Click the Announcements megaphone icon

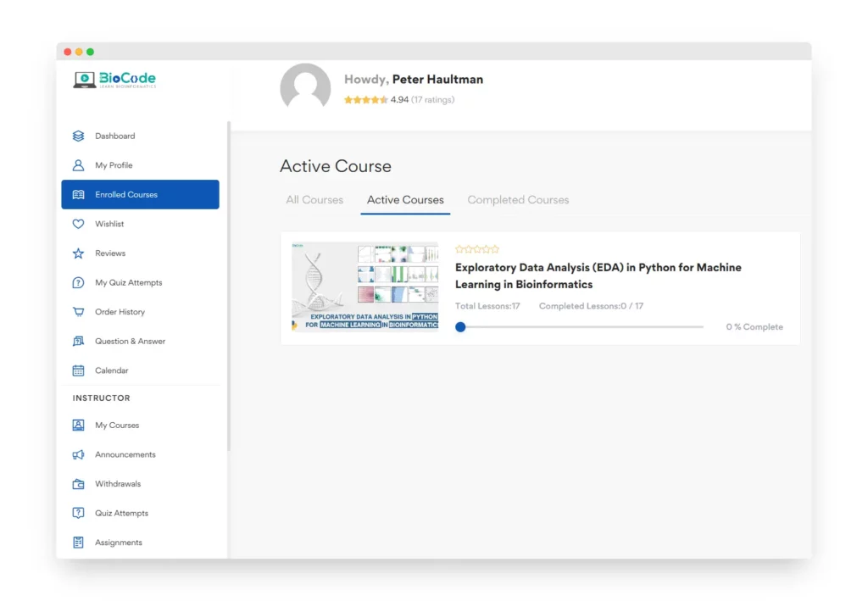click(78, 454)
